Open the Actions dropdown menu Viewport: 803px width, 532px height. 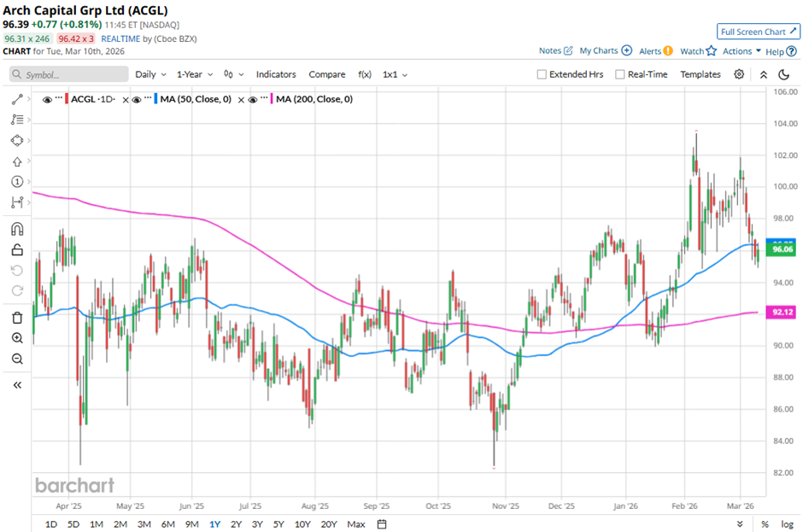(741, 51)
